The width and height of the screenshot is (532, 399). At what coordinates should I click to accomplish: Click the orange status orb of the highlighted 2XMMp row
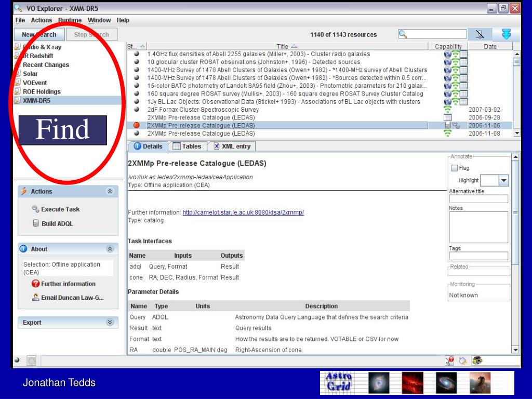[x=137, y=125]
